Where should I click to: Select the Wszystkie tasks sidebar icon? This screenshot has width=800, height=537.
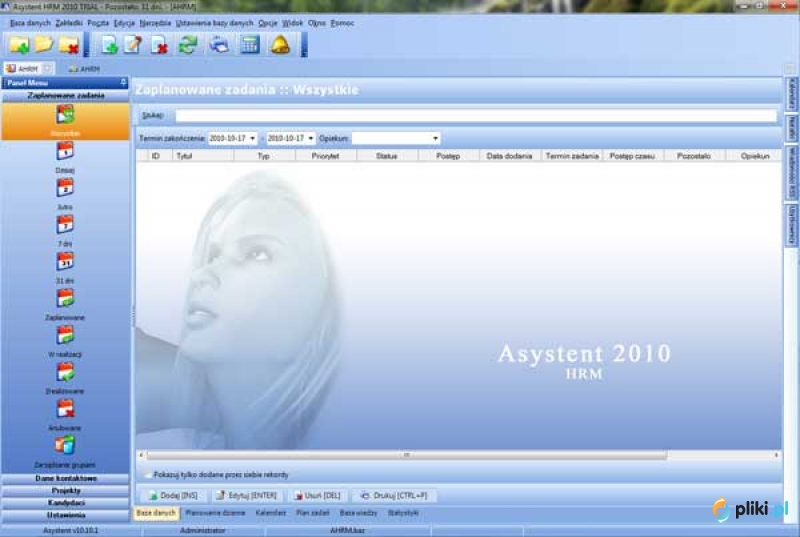(65, 115)
